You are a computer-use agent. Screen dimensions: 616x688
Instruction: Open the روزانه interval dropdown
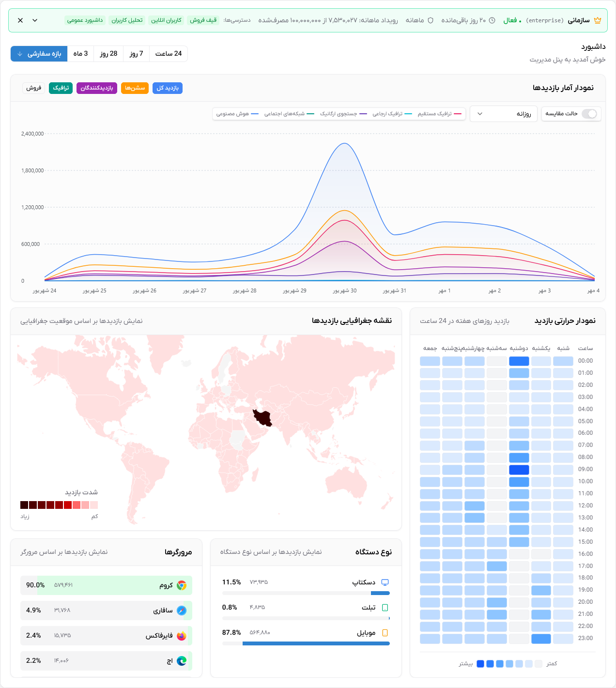[504, 114]
